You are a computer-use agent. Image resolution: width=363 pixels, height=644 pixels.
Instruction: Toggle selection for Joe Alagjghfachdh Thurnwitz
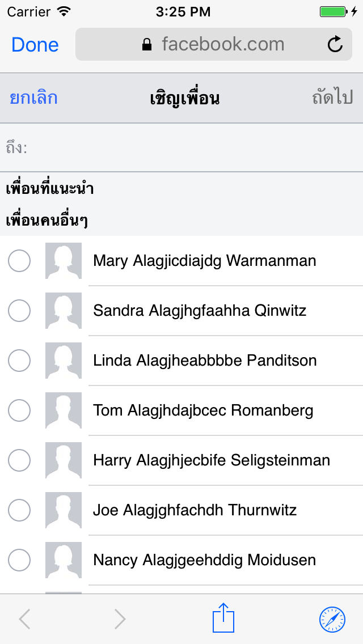point(19,510)
